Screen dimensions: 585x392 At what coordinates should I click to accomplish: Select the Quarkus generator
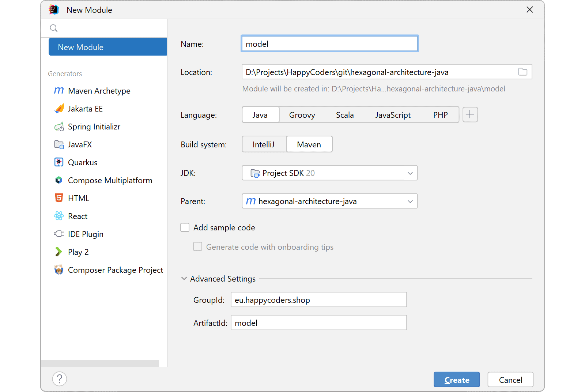pos(82,162)
